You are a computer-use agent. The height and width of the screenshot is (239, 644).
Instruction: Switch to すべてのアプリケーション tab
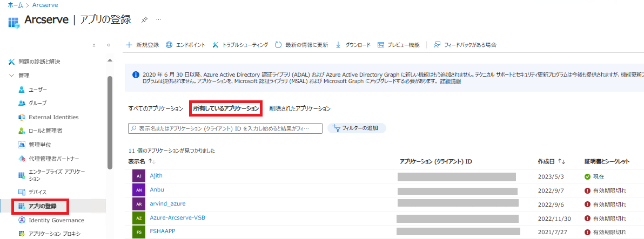156,108
